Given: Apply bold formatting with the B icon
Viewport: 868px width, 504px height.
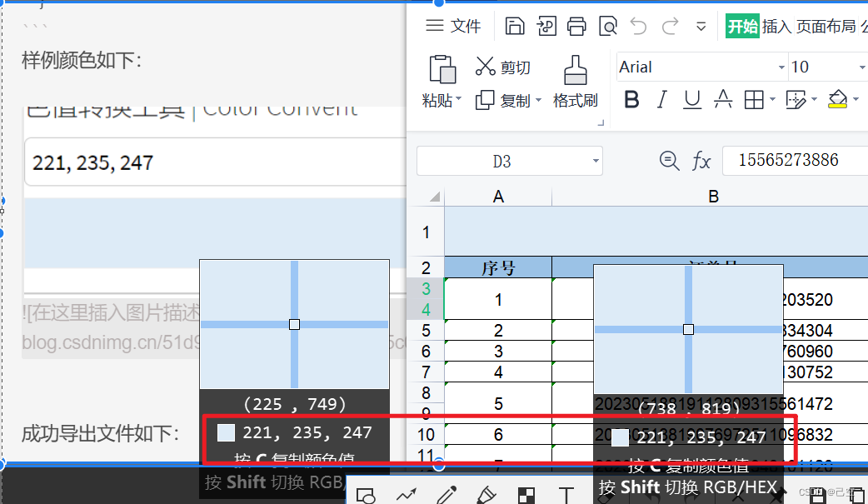Looking at the screenshot, I should pos(631,99).
